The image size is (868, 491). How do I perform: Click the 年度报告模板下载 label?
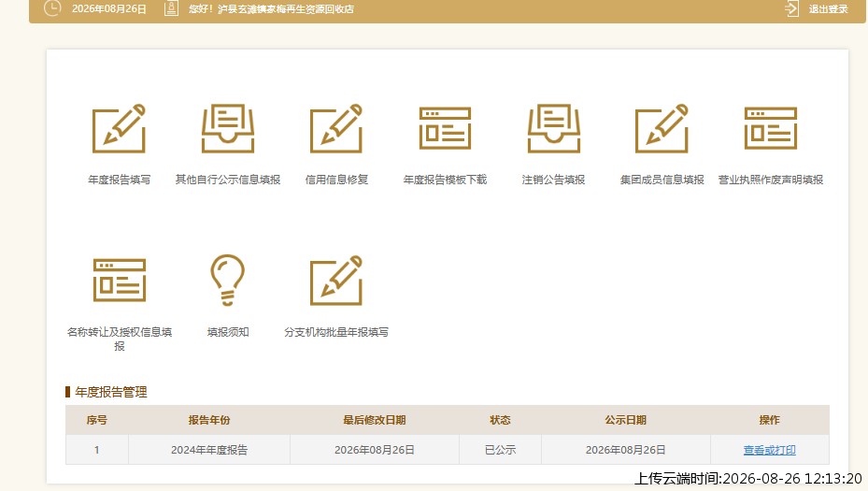point(445,180)
